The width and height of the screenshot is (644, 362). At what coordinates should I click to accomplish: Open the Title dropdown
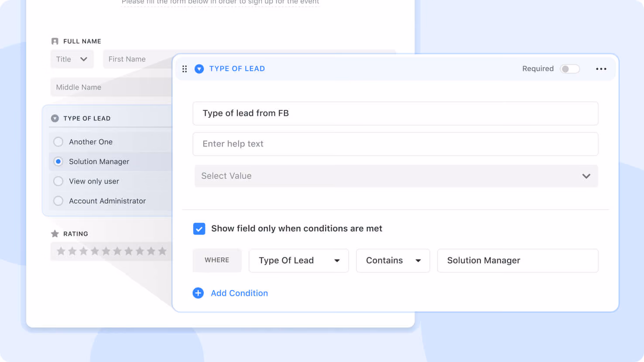pos(72,59)
